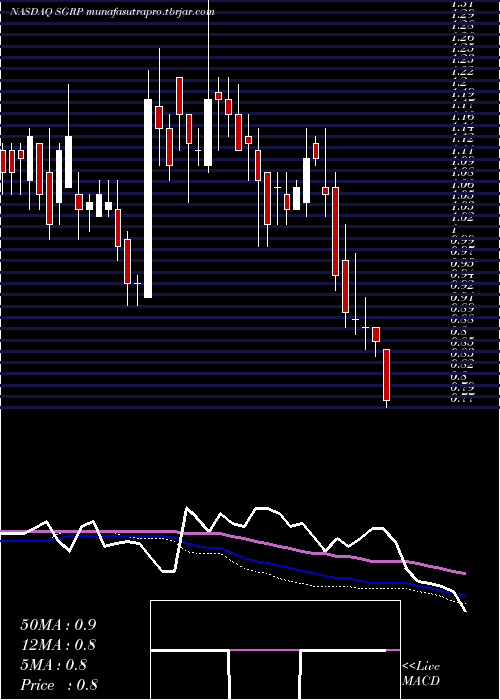Screen dimensions: 500x700
Task: Click the 1.22 price axis label
Action: coord(463,71)
